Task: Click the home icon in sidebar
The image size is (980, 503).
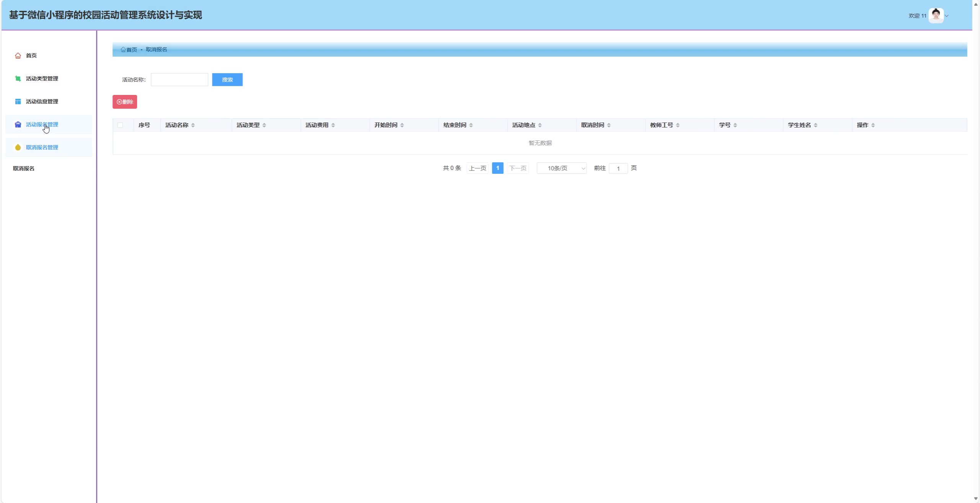Action: click(x=18, y=56)
